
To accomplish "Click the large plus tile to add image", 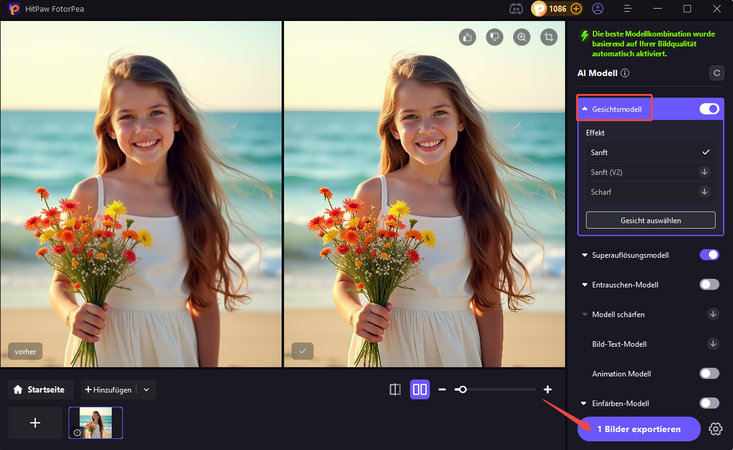I will [35, 422].
